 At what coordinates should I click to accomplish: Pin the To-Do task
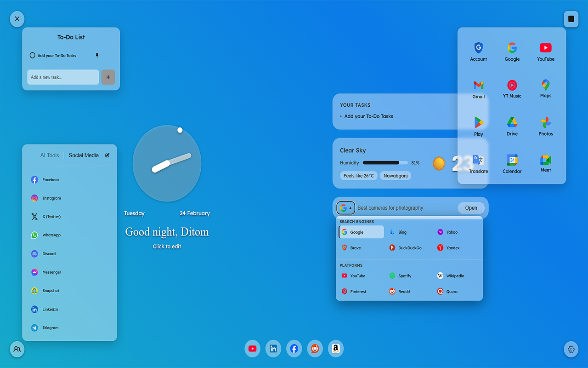pyautogui.click(x=97, y=55)
